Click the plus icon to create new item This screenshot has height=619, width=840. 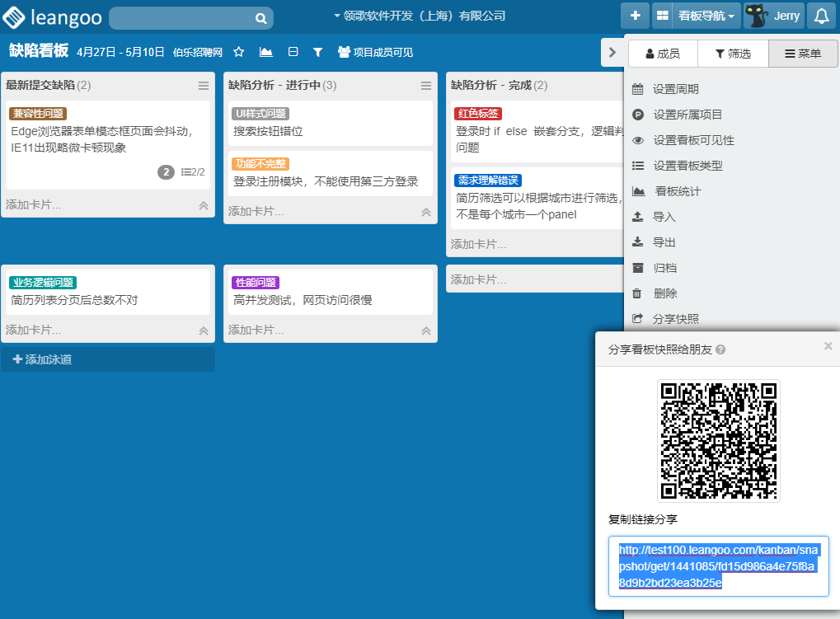pyautogui.click(x=634, y=16)
